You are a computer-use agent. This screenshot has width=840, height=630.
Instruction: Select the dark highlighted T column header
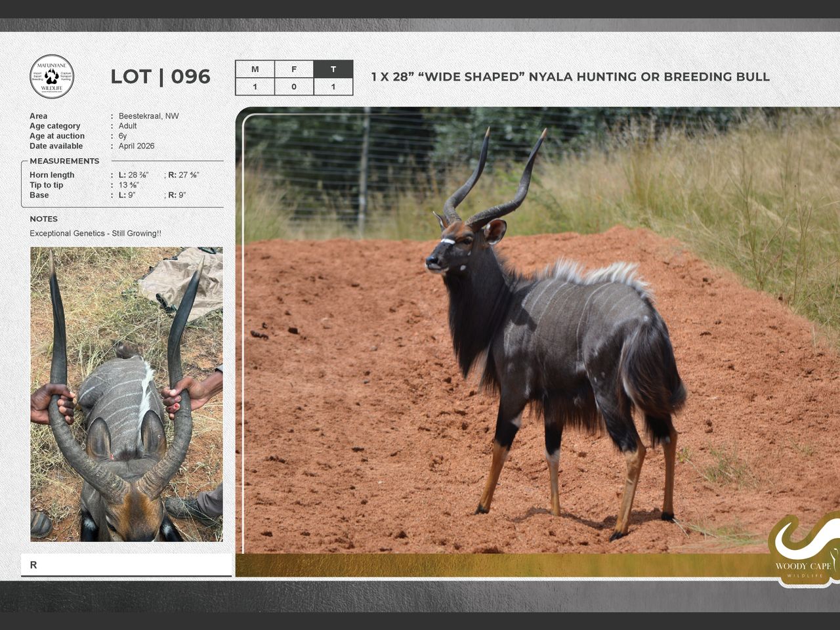tap(333, 69)
